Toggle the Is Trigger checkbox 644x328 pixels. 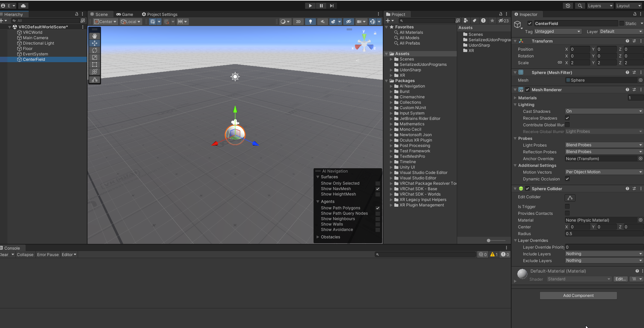[x=567, y=206]
